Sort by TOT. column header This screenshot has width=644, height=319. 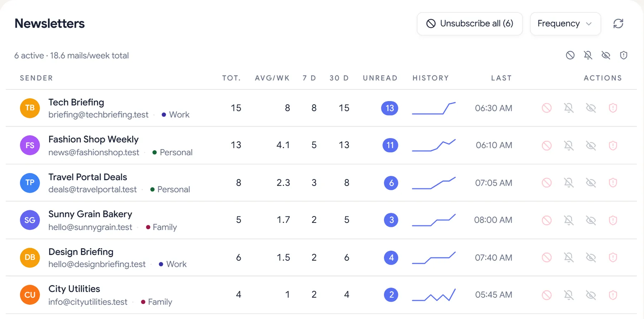pyautogui.click(x=231, y=78)
